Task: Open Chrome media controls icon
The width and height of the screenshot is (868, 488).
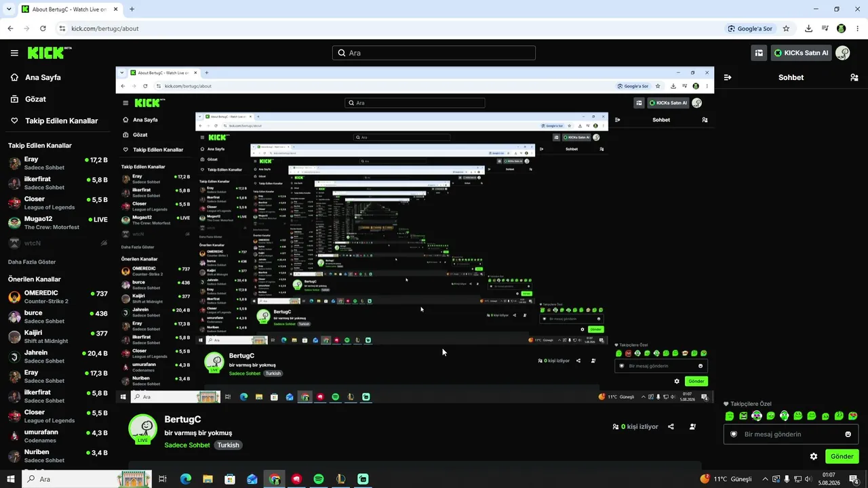Action: (x=825, y=28)
